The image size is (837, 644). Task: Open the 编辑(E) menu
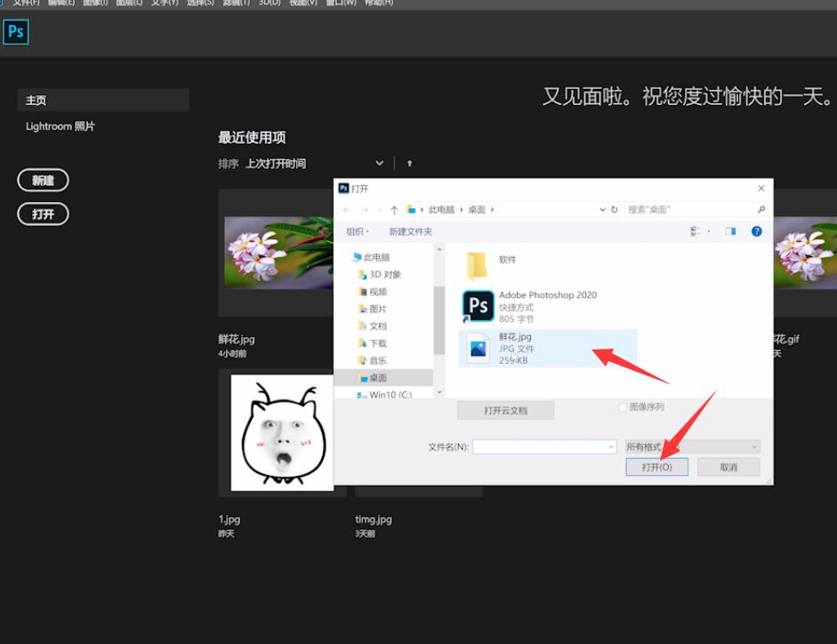(61, 3)
